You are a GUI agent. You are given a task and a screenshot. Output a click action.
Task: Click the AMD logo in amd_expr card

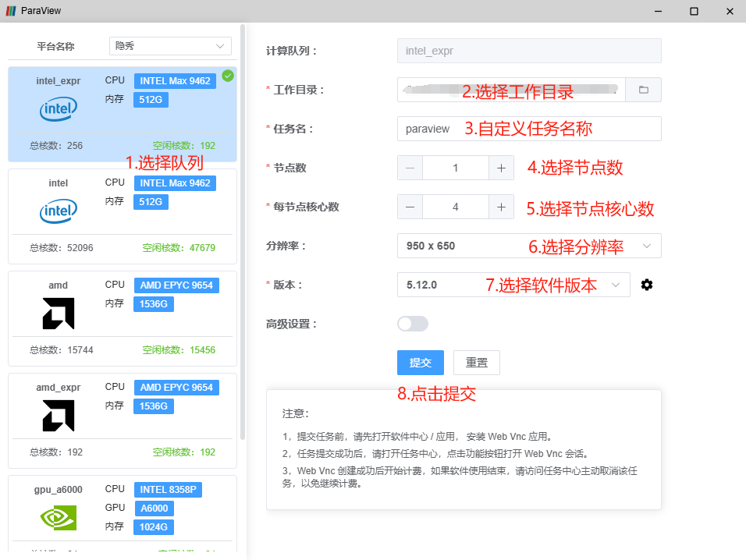click(x=59, y=416)
